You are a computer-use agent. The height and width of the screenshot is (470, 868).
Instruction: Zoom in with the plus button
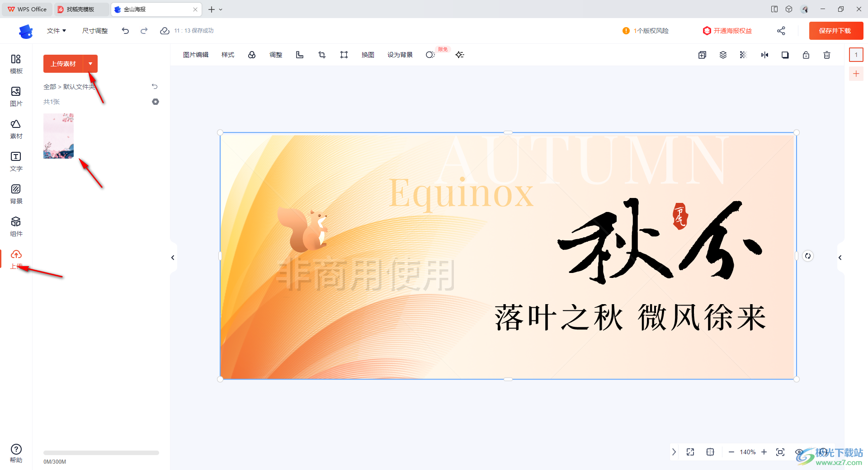click(764, 452)
